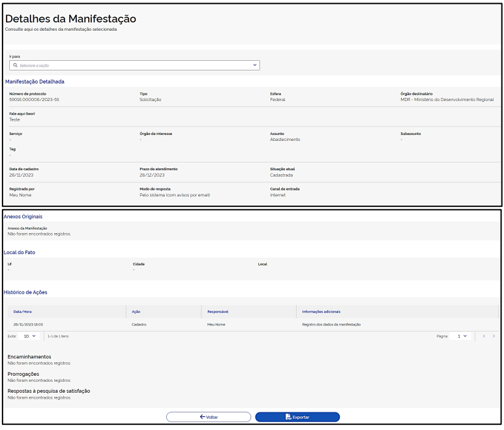The image size is (504, 430).
Task: Click the Informações adicionais column header
Action: (321, 311)
